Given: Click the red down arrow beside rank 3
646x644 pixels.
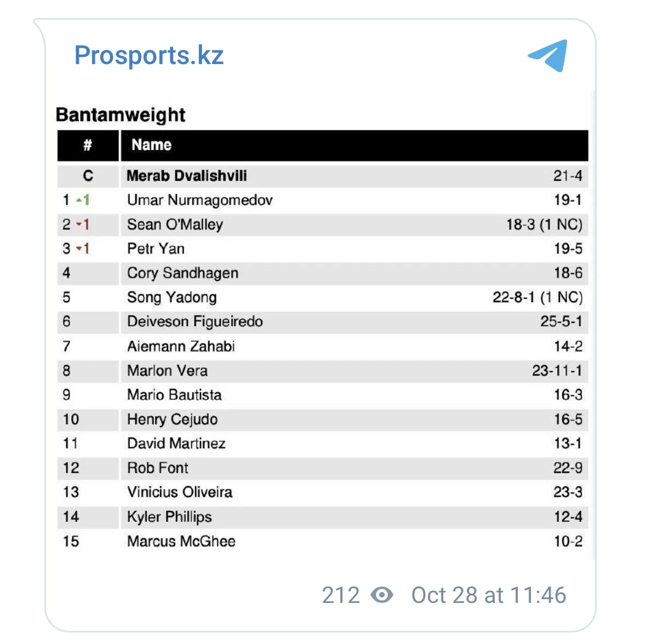Looking at the screenshot, I should 79,249.
